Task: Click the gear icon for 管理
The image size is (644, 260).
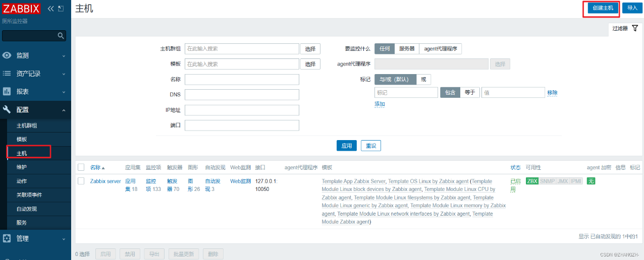Action: tap(7, 238)
